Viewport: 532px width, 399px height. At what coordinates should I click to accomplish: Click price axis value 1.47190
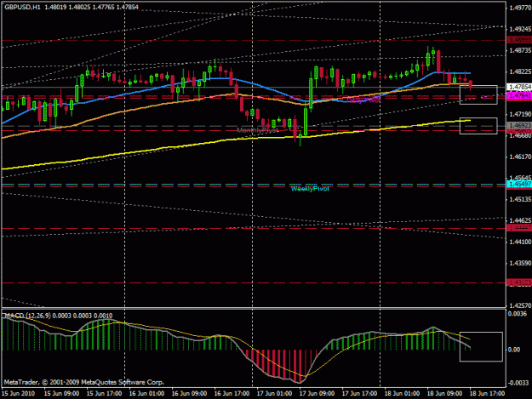520,114
